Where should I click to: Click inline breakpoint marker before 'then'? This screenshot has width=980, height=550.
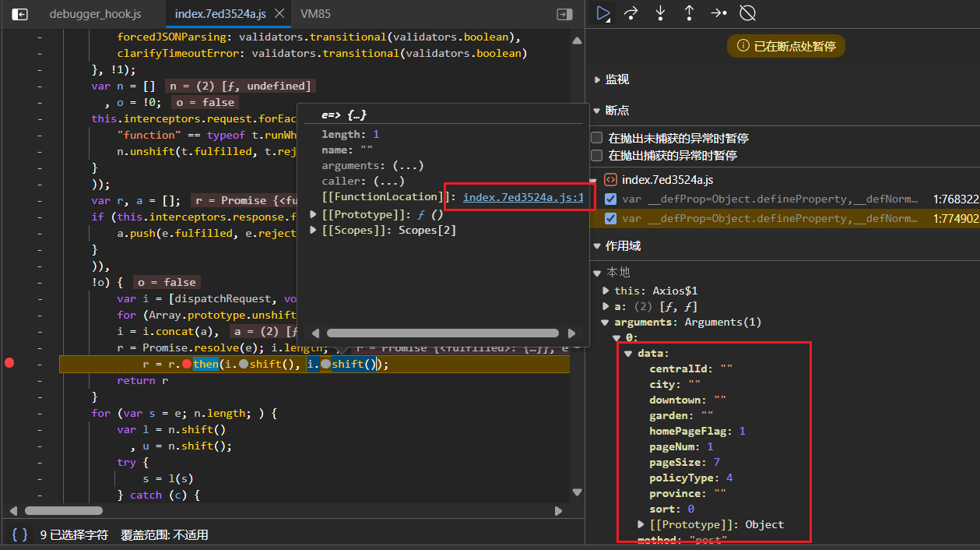click(187, 365)
